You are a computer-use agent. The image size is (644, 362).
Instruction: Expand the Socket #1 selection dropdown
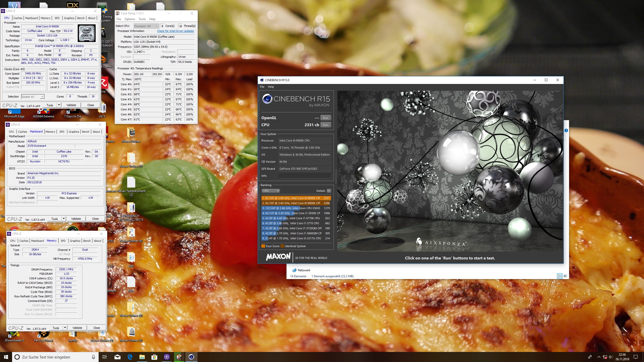pos(42,97)
